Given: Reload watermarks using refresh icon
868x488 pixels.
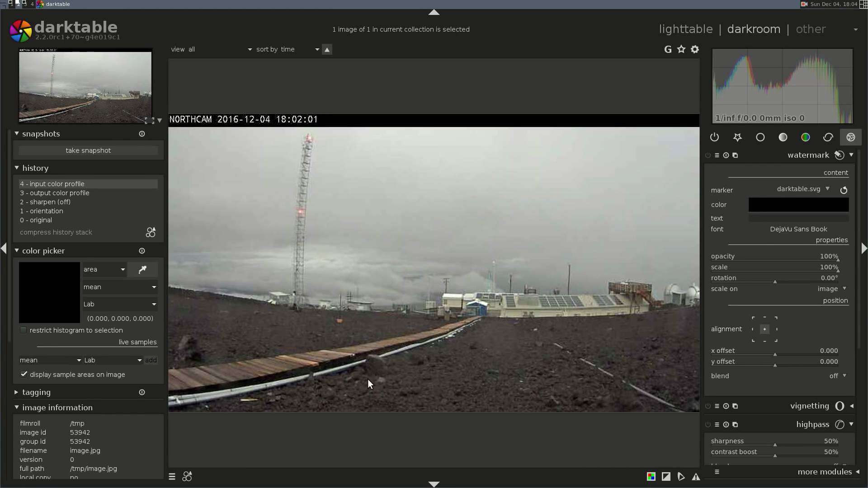Looking at the screenshot, I should [x=844, y=190].
